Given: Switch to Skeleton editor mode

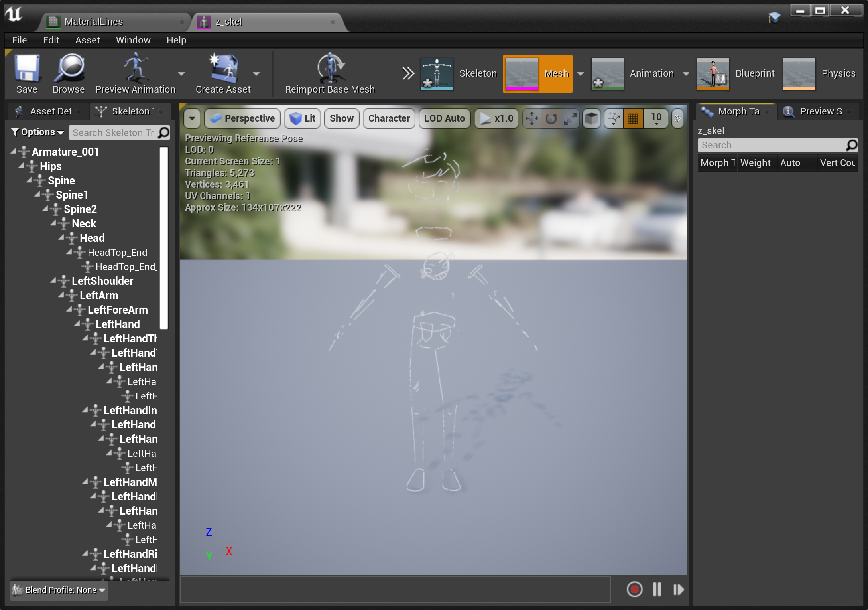Looking at the screenshot, I should pos(459,73).
